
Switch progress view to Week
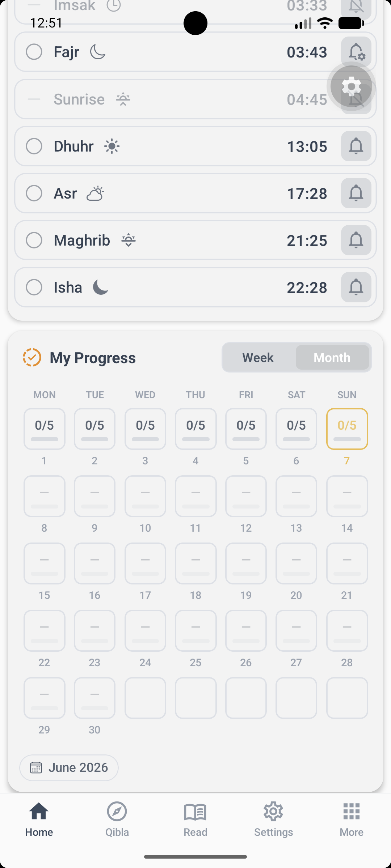(x=258, y=357)
